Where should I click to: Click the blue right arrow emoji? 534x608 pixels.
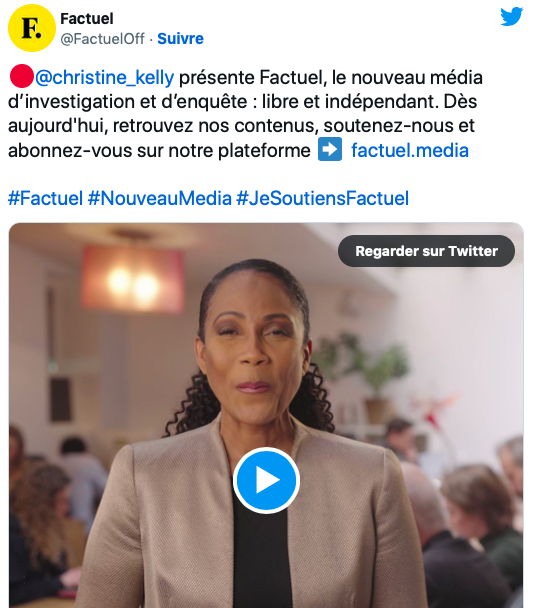coord(330,149)
